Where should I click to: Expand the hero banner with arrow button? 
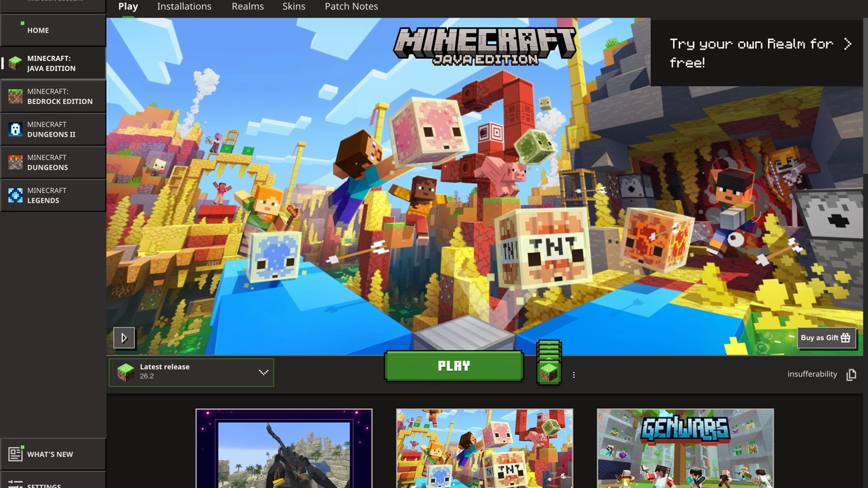click(124, 338)
